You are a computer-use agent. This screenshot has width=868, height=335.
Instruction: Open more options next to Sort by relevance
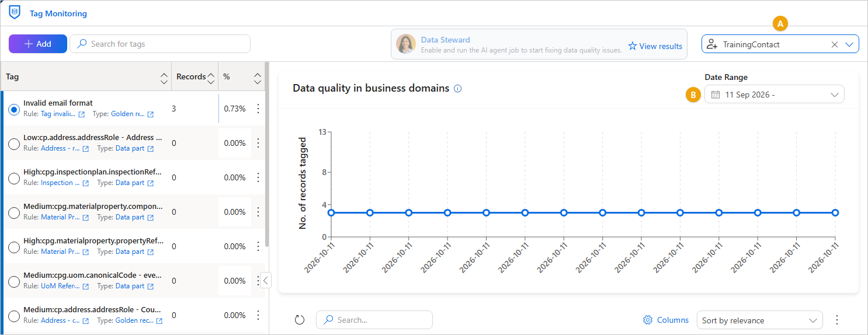click(837, 320)
